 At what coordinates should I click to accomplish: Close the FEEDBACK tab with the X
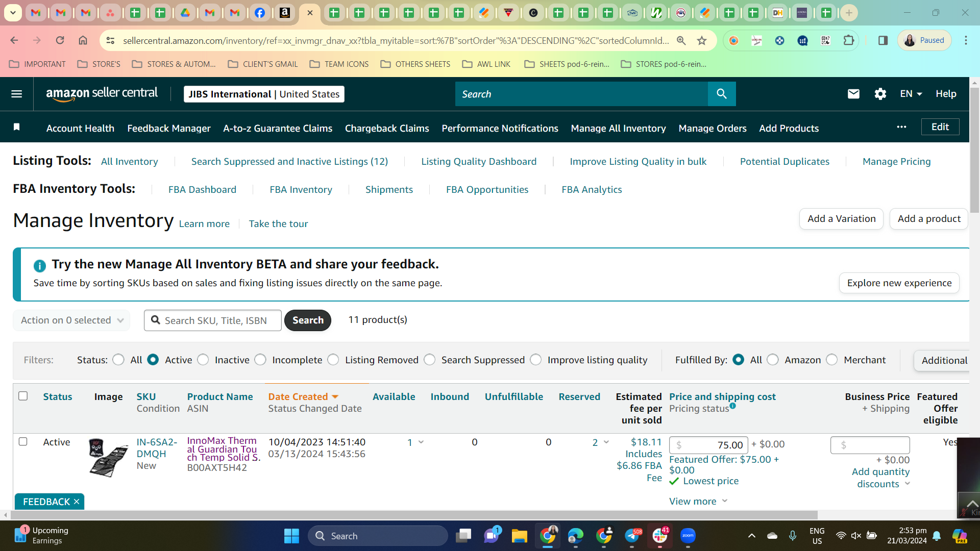click(77, 502)
